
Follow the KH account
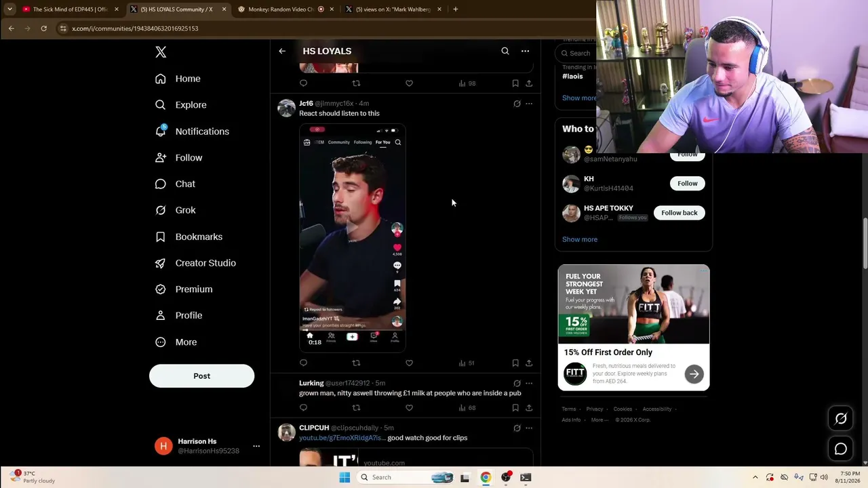point(687,184)
